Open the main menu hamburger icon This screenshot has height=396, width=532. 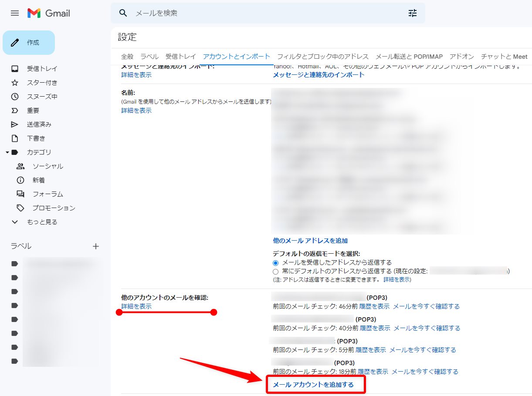(x=14, y=13)
